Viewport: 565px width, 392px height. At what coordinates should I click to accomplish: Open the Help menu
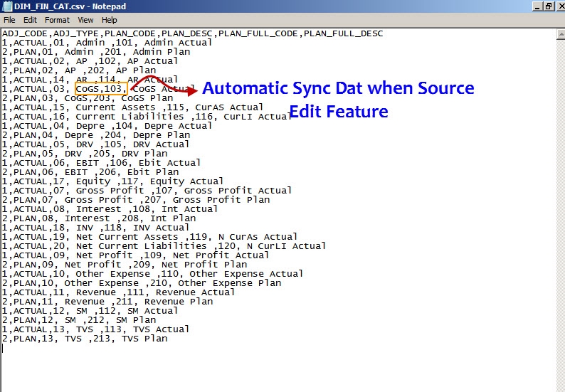tap(109, 20)
